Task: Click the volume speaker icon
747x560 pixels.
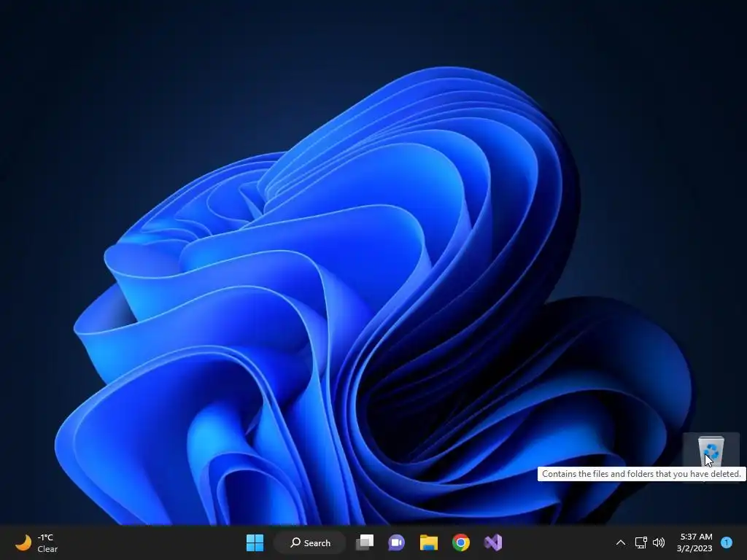Action: (659, 542)
